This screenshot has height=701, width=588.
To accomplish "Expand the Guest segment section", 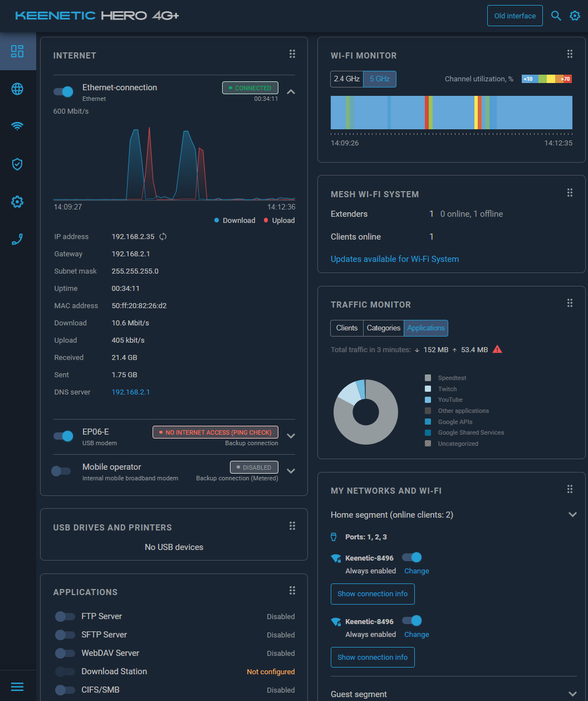I will (x=572, y=694).
